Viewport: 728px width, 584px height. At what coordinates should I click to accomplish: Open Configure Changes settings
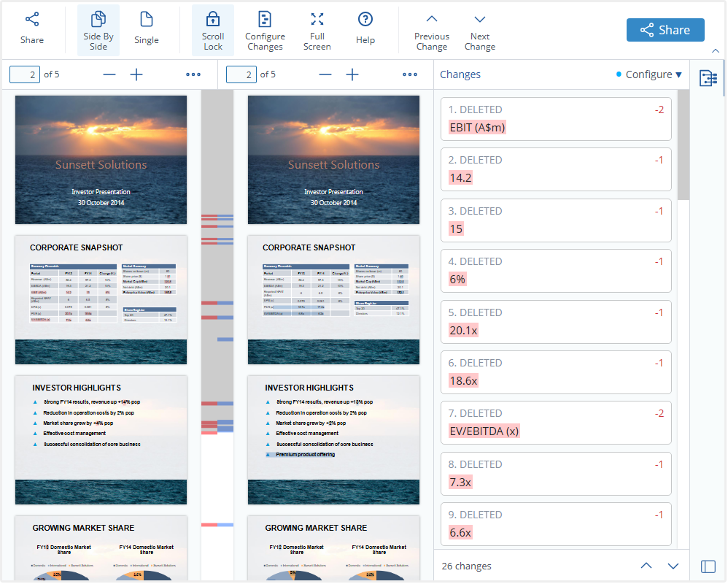[265, 31]
